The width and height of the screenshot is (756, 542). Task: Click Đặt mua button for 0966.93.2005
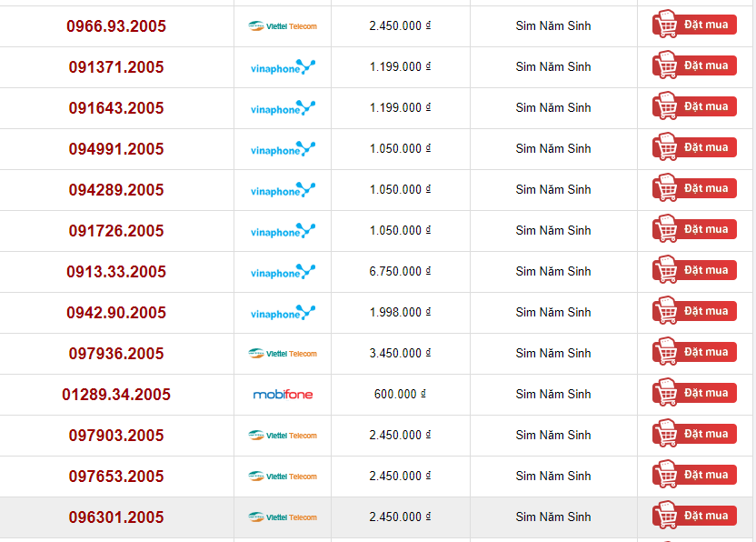coord(694,25)
